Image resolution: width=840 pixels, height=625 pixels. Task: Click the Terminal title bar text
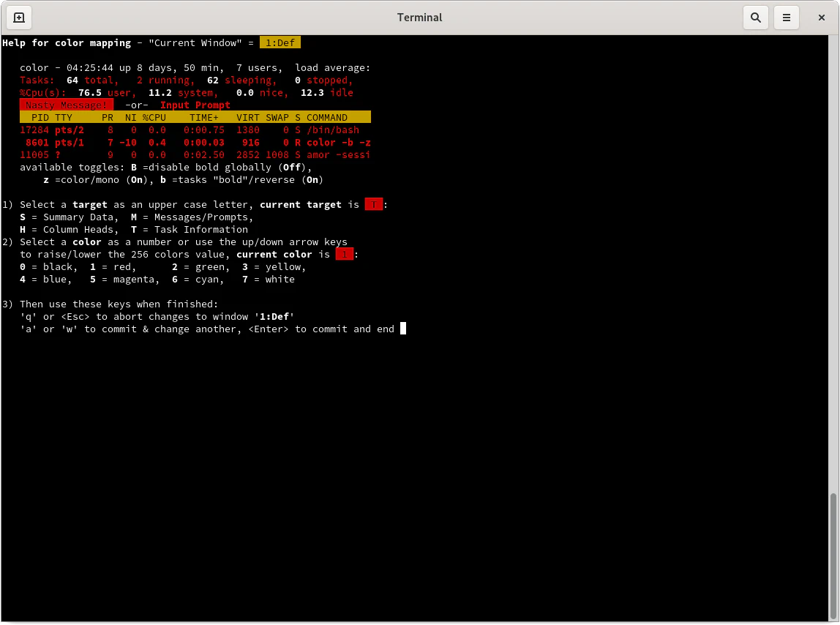tap(419, 18)
